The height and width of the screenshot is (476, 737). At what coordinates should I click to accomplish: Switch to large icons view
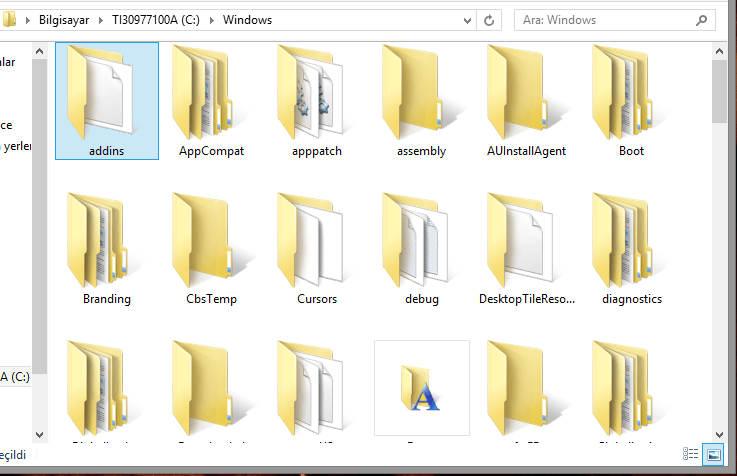tap(713, 454)
